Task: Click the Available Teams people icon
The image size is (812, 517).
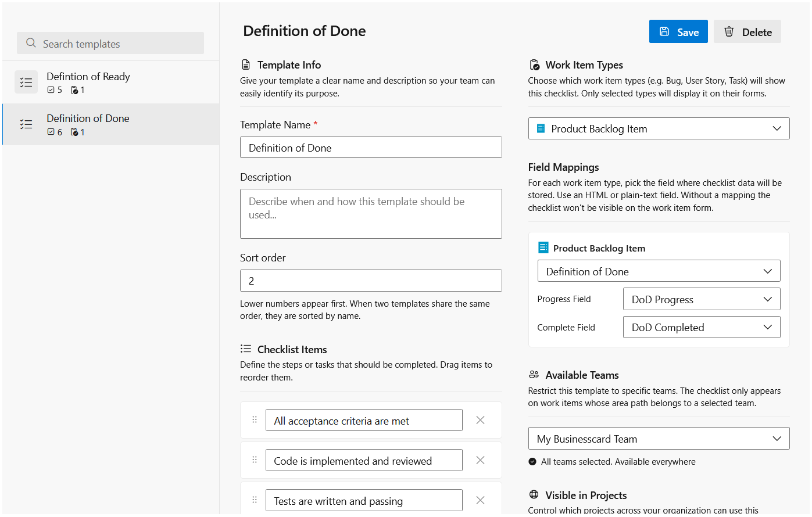Action: pos(534,375)
